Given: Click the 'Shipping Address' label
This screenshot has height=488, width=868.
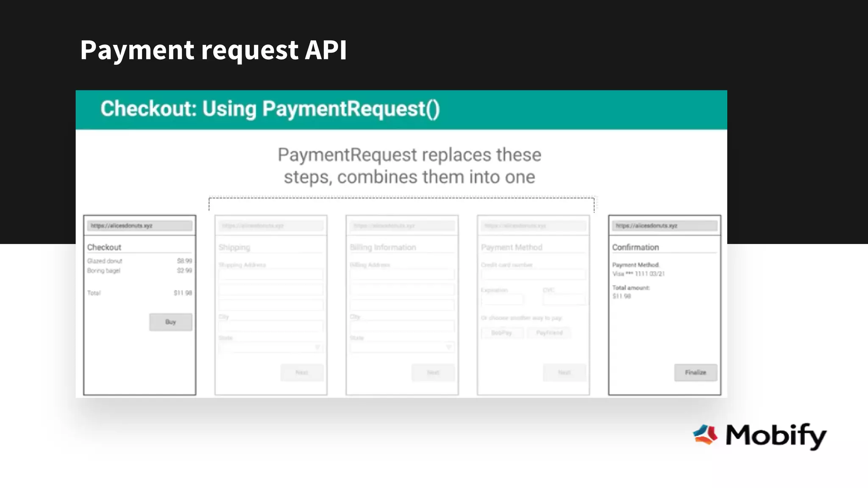Looking at the screenshot, I should (x=242, y=265).
